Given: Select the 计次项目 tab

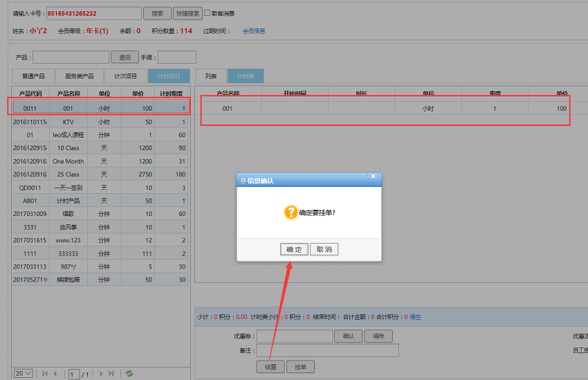Looking at the screenshot, I should click(125, 76).
